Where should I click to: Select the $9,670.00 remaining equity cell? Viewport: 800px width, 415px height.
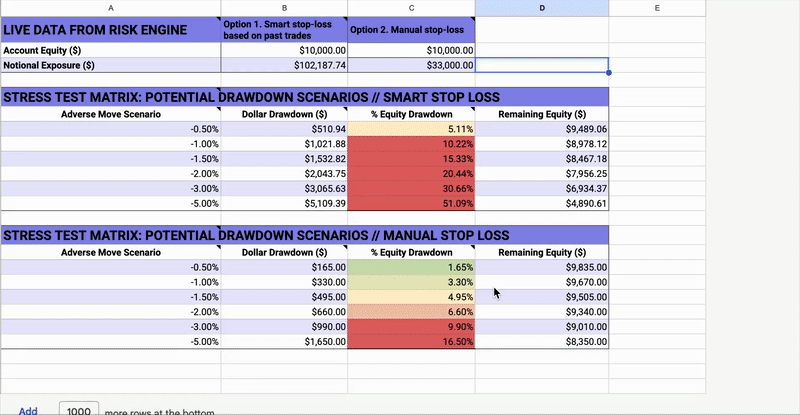[542, 282]
